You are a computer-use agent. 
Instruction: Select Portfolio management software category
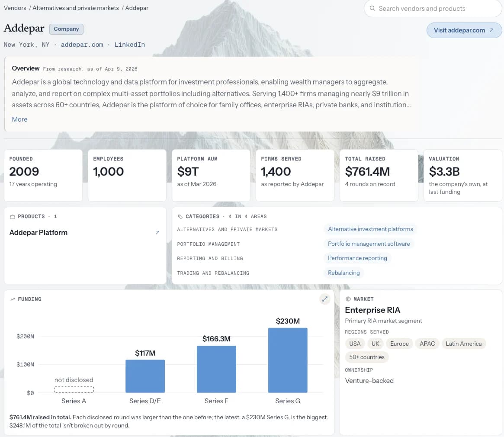(369, 244)
